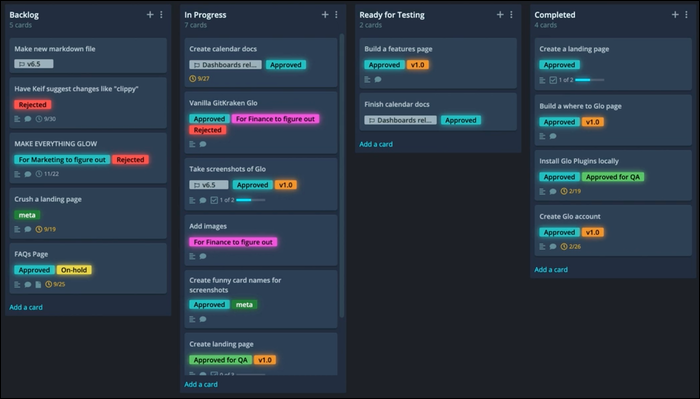Open Backlog column options menu
The height and width of the screenshot is (399, 700).
(x=161, y=15)
